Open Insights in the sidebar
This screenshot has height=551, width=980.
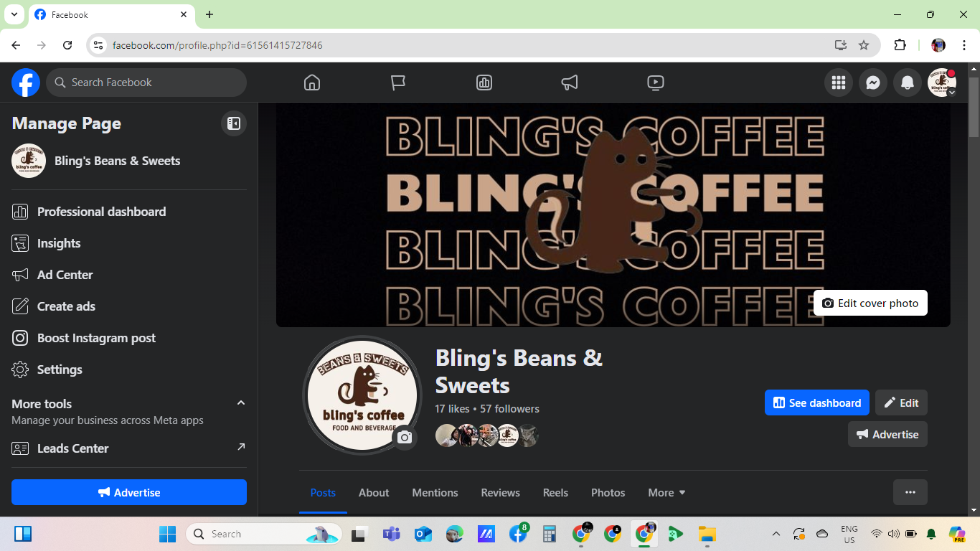[x=59, y=243]
